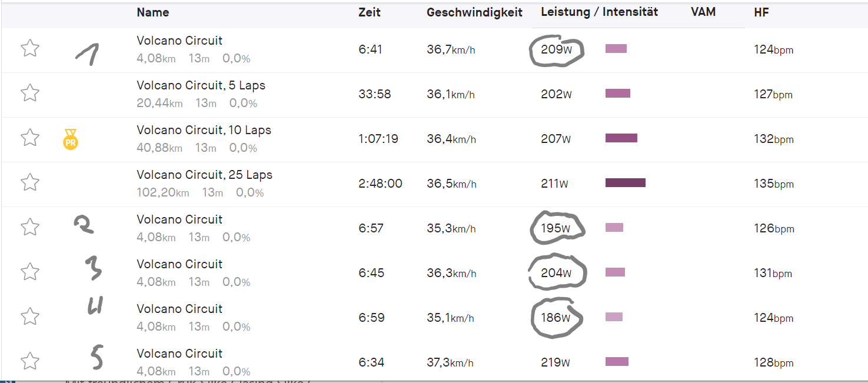Click the gold PR medal icon
Image resolution: width=868 pixels, height=383 pixels.
[70, 139]
